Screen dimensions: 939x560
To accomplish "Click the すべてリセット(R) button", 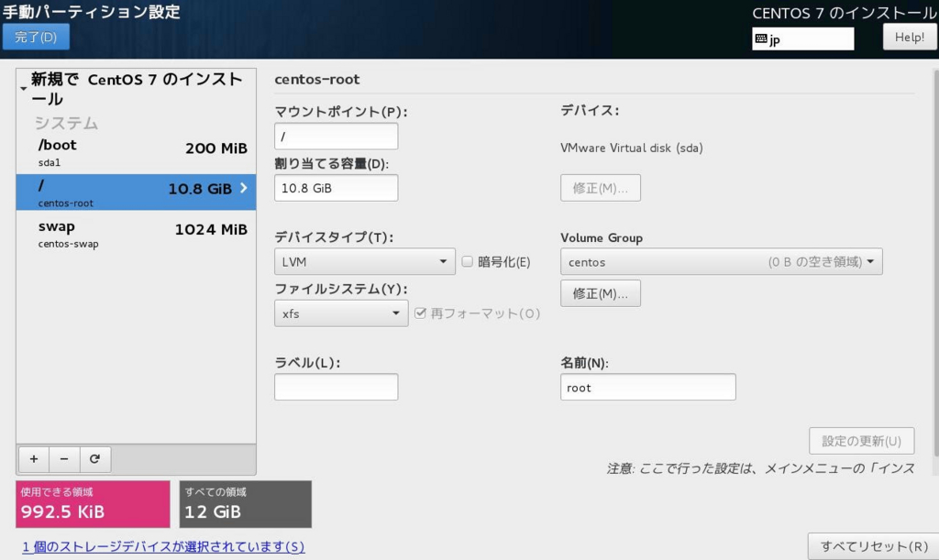I will pos(874,546).
